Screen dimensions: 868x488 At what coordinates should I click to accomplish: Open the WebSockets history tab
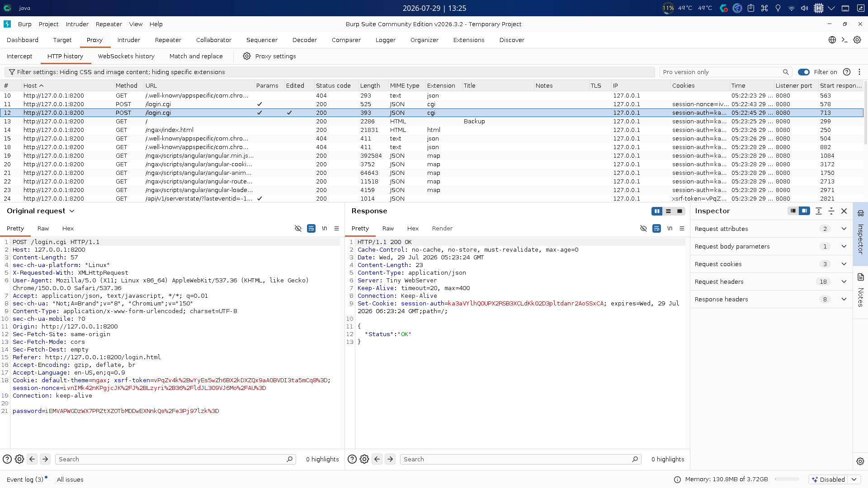pos(126,56)
